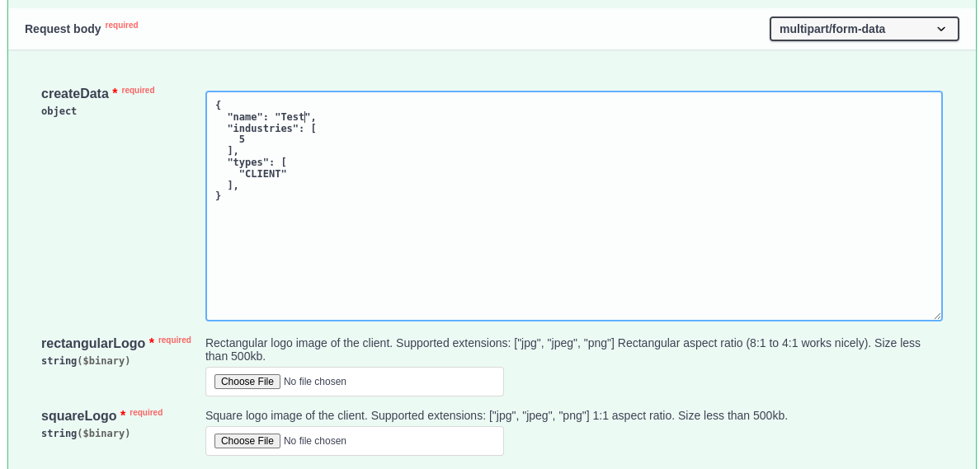This screenshot has height=469, width=980.
Task: Grab the textarea resize handle corner
Action: tap(937, 316)
